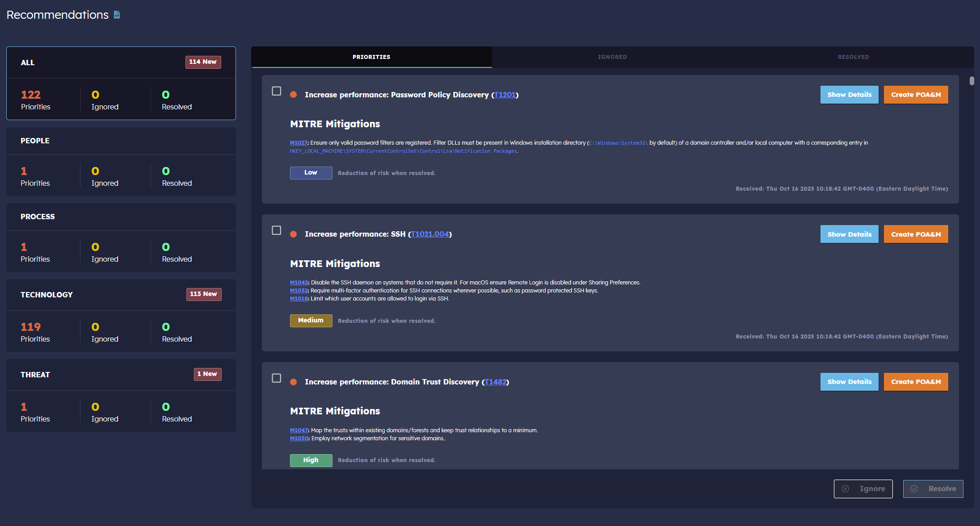The image size is (980, 526).
Task: Select the Technology category card
Action: tap(121, 315)
